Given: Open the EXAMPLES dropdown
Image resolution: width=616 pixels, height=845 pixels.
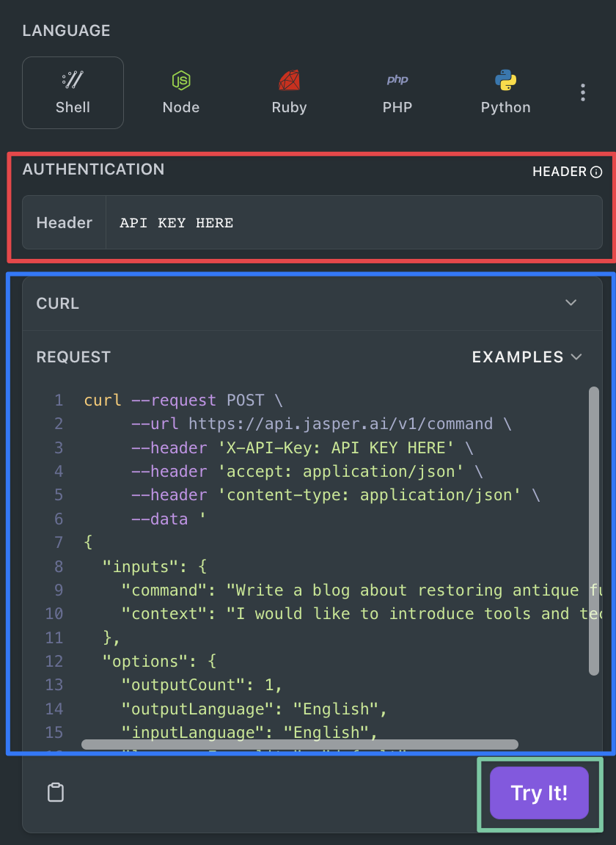Looking at the screenshot, I should click(x=527, y=356).
